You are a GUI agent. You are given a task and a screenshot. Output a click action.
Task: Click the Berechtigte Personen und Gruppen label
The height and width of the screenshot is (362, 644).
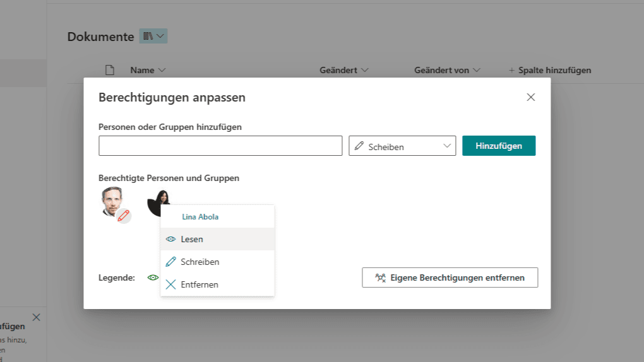pos(169,178)
